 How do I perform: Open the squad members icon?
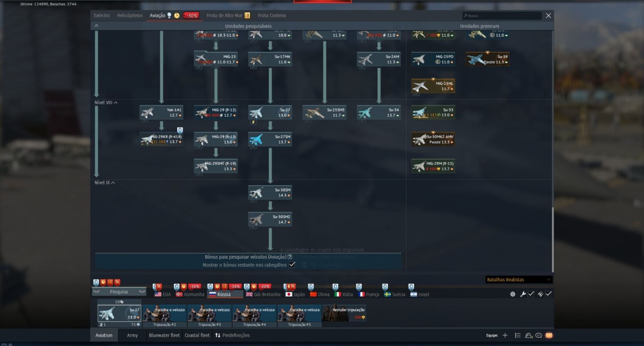coord(529,335)
